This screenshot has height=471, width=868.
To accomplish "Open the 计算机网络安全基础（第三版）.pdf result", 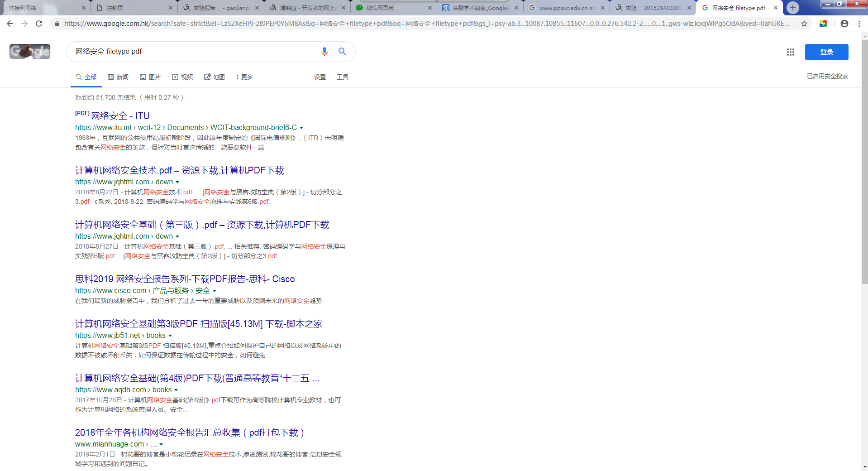I will pos(202,225).
